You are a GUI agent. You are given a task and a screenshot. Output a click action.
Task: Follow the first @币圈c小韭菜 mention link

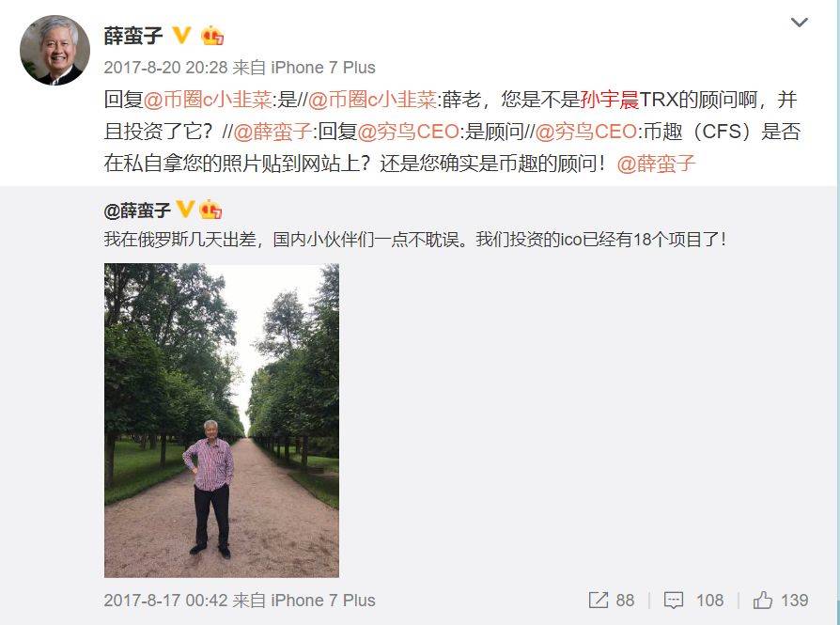click(208, 100)
